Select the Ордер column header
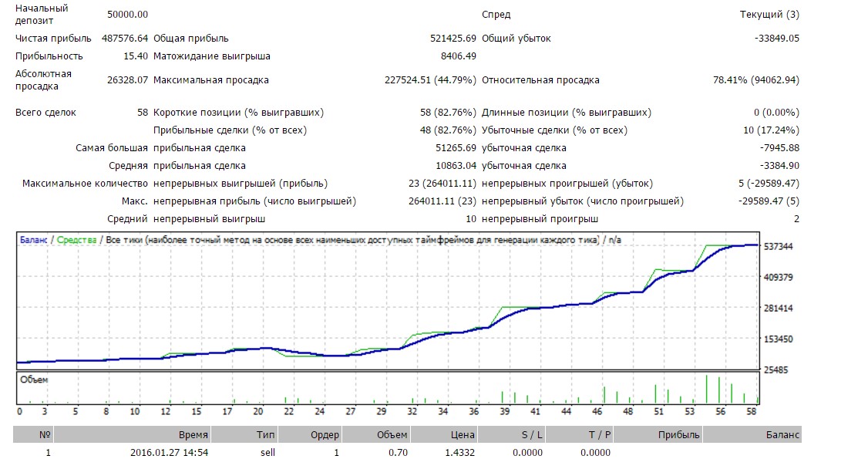 325,435
